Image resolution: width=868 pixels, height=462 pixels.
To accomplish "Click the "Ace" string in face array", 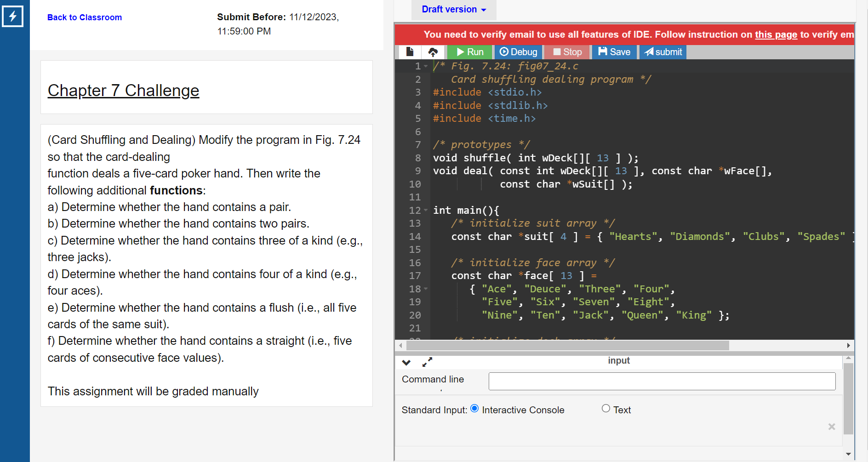I will click(x=497, y=289).
